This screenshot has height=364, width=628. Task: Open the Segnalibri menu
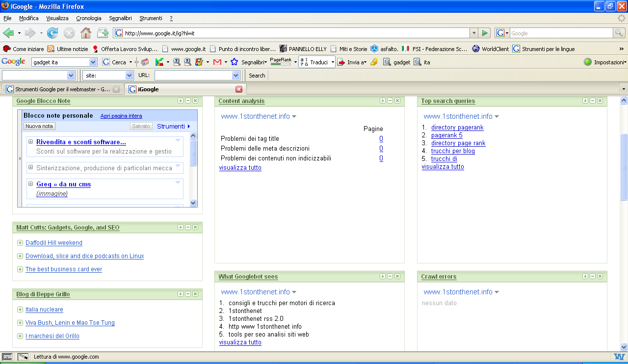[x=121, y=18]
